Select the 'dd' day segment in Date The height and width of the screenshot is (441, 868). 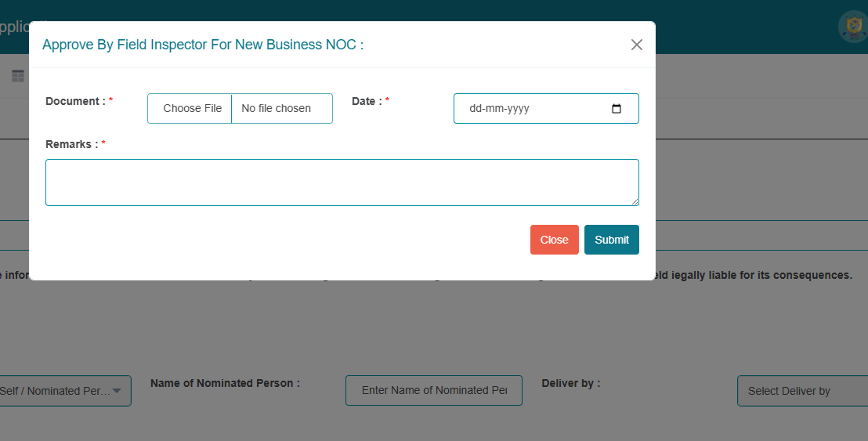tap(476, 109)
